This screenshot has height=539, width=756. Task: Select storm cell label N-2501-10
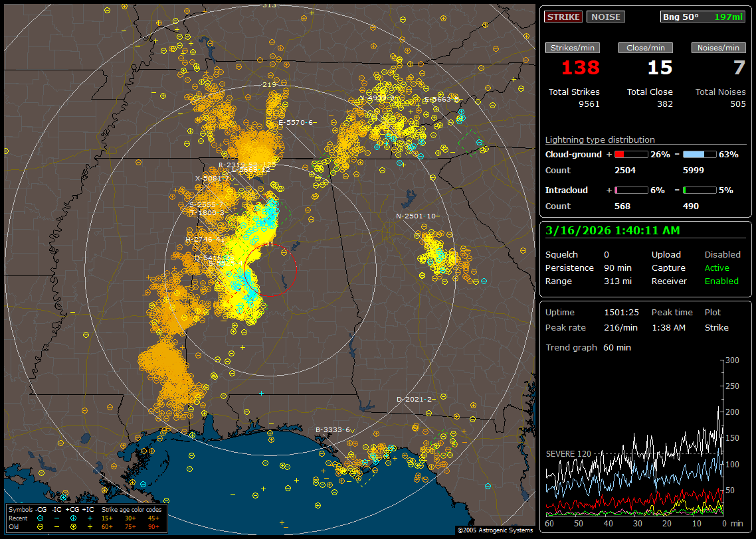pyautogui.click(x=417, y=216)
